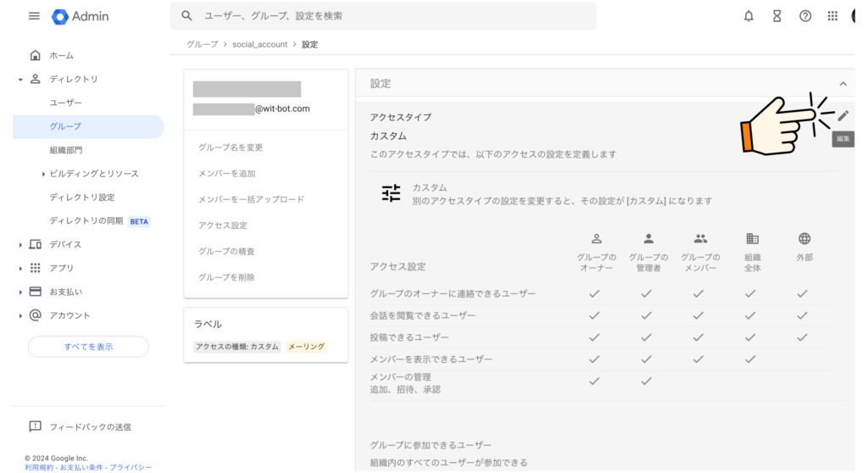Click the すべてを表示 button
The image size is (868, 473).
coord(88,347)
